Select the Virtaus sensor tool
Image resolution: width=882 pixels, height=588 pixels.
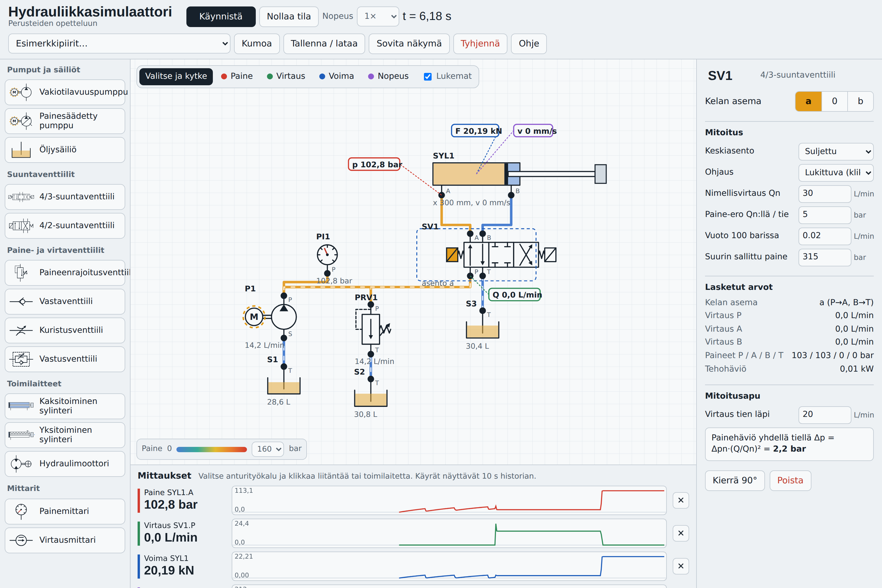click(286, 76)
